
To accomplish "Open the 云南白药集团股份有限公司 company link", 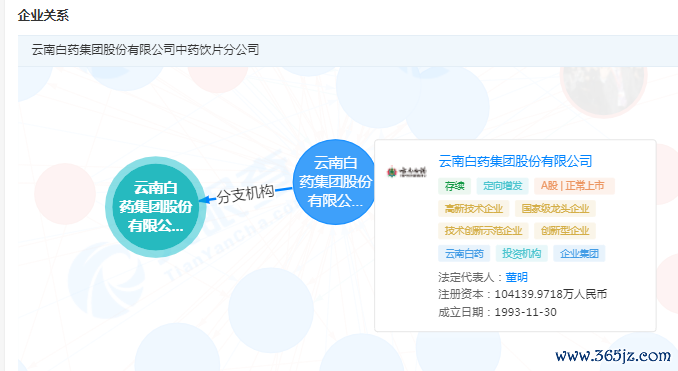I will click(515, 161).
